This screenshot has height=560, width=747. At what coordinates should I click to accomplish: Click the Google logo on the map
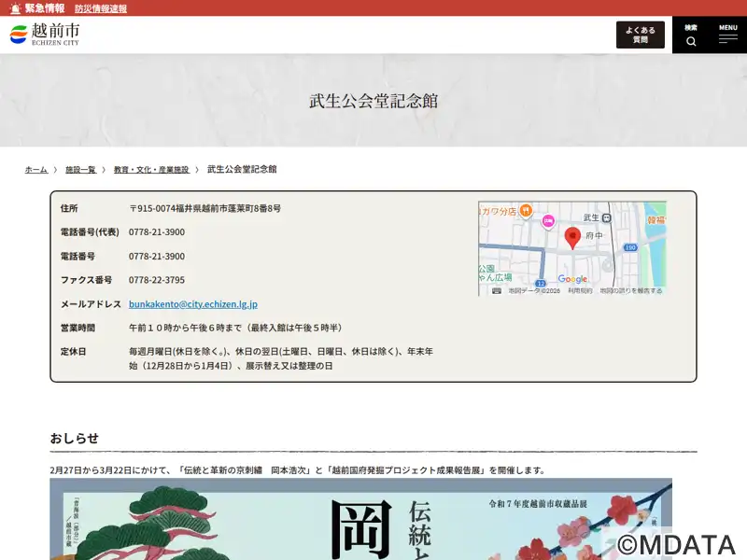click(x=572, y=279)
